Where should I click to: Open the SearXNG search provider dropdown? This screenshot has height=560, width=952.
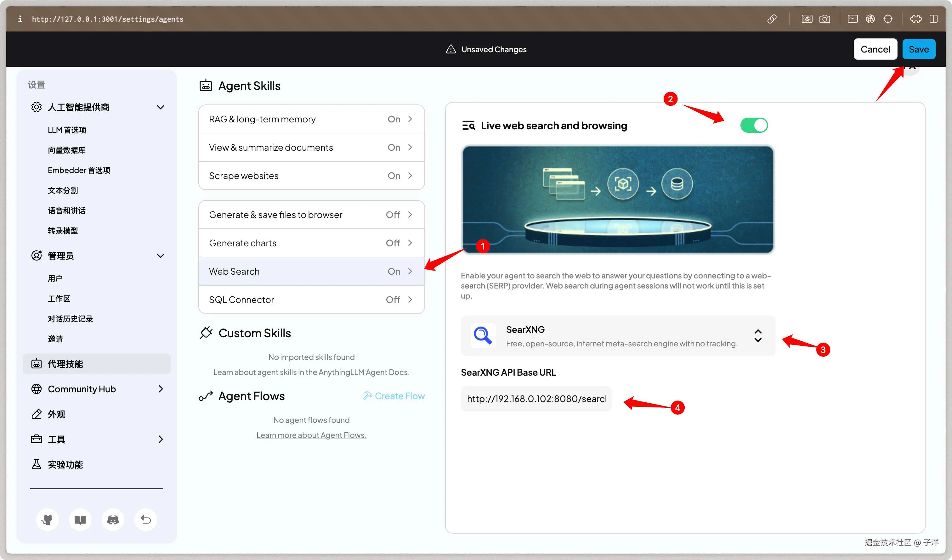(x=618, y=336)
